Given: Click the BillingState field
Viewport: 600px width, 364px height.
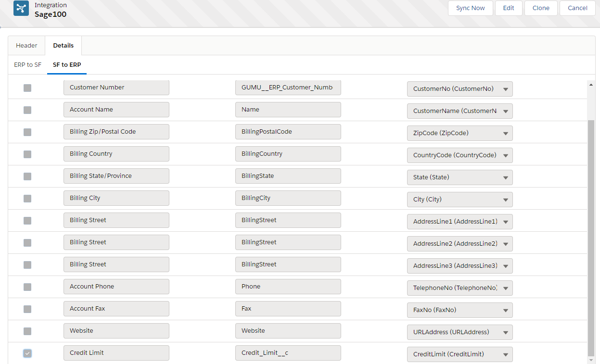Looking at the screenshot, I should coord(288,176).
